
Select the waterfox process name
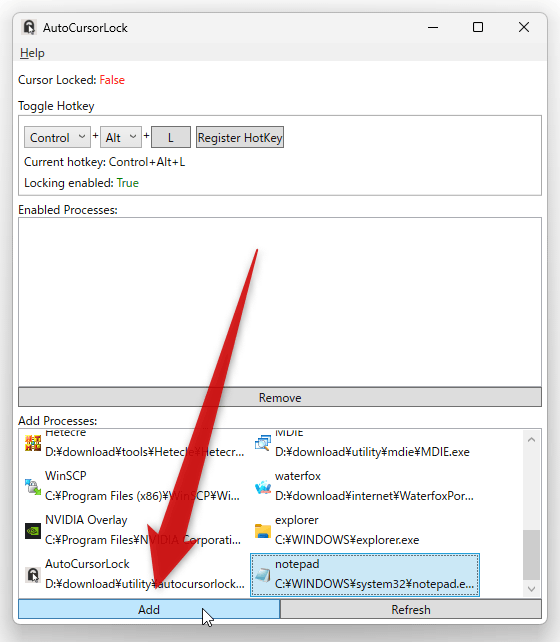tap(298, 476)
